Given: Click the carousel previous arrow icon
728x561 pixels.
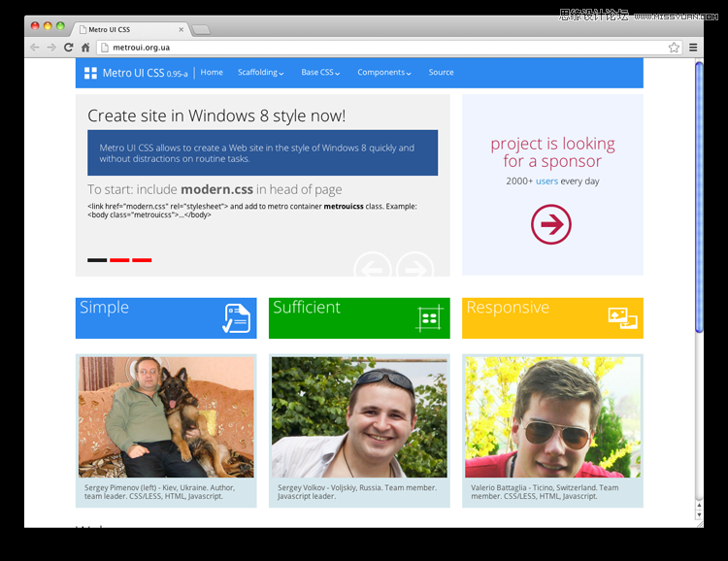Looking at the screenshot, I should [373, 264].
